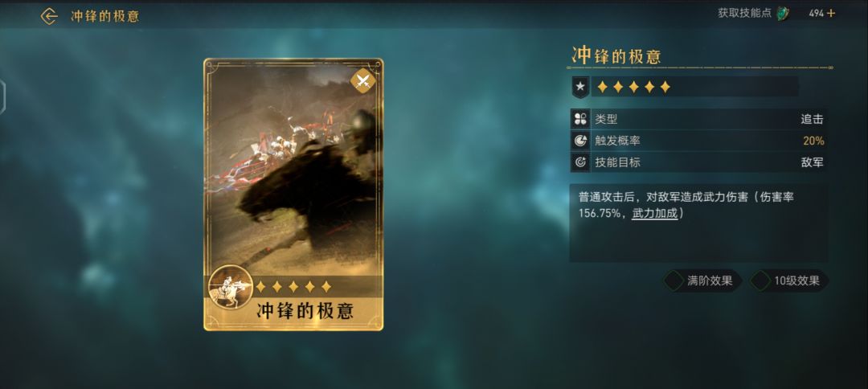Select the 20% trigger probability value

[813, 141]
